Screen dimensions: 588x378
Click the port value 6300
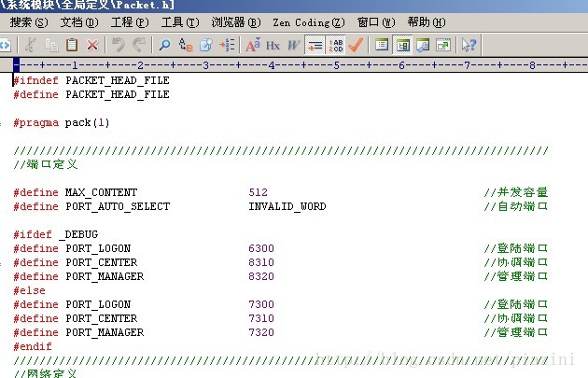pos(261,248)
